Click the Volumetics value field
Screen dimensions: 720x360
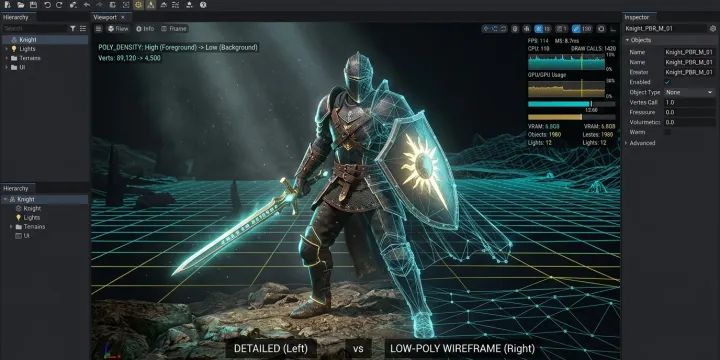689,123
